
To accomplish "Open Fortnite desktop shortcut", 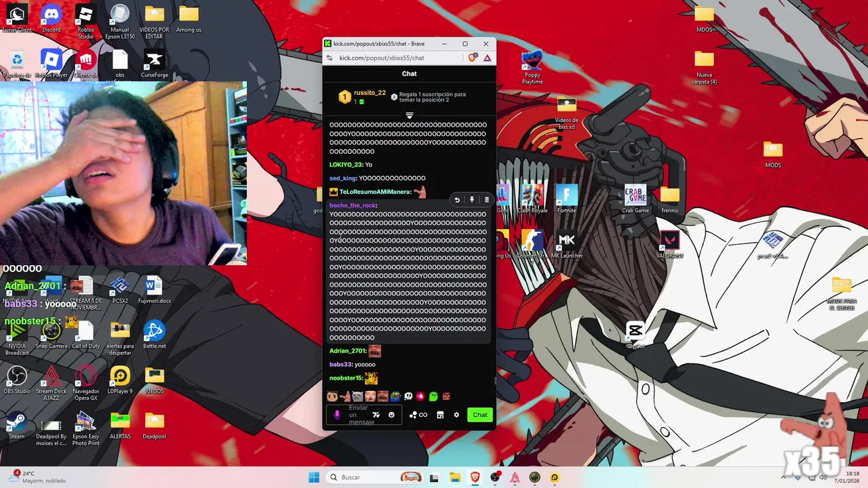I will (566, 199).
